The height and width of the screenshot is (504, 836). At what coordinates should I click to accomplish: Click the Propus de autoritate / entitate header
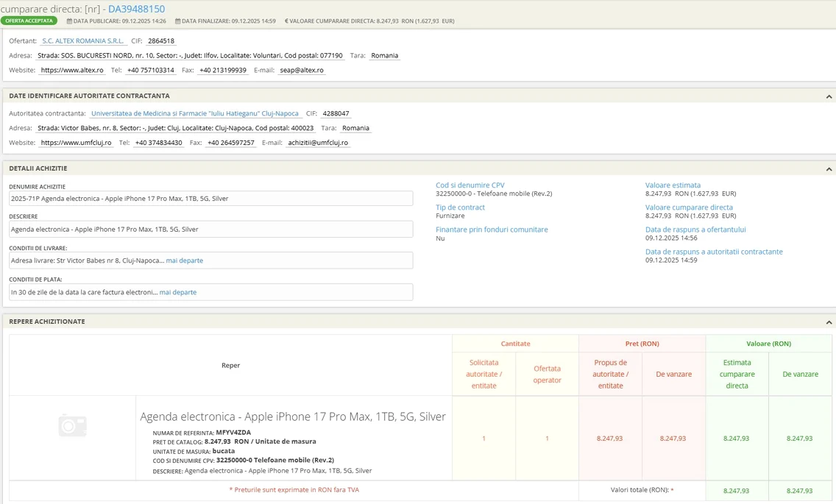(611, 374)
